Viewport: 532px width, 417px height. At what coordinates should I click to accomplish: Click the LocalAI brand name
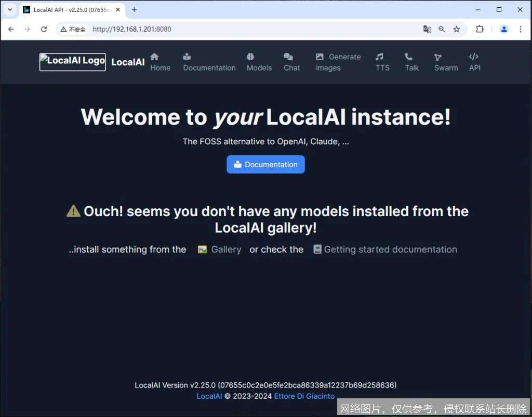click(128, 62)
